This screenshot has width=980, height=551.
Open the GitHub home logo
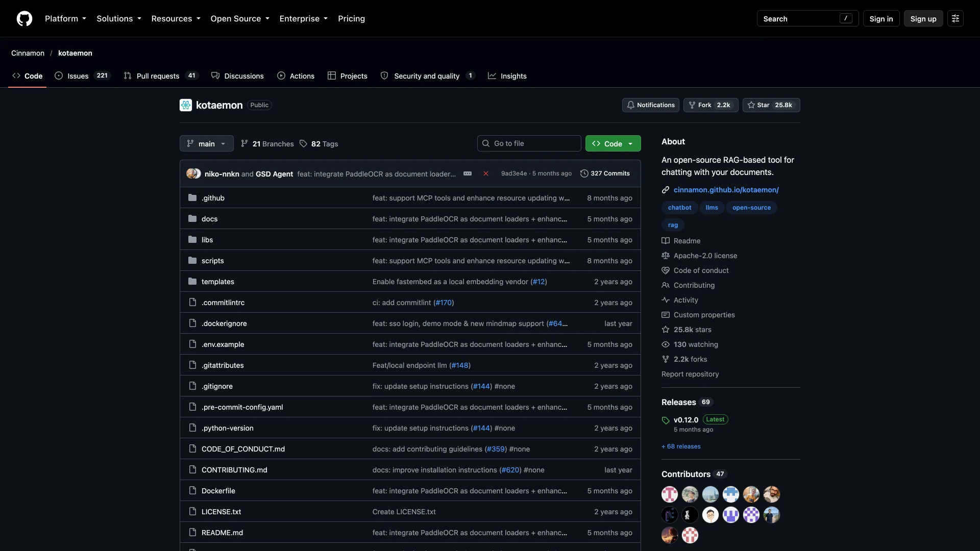(x=24, y=18)
